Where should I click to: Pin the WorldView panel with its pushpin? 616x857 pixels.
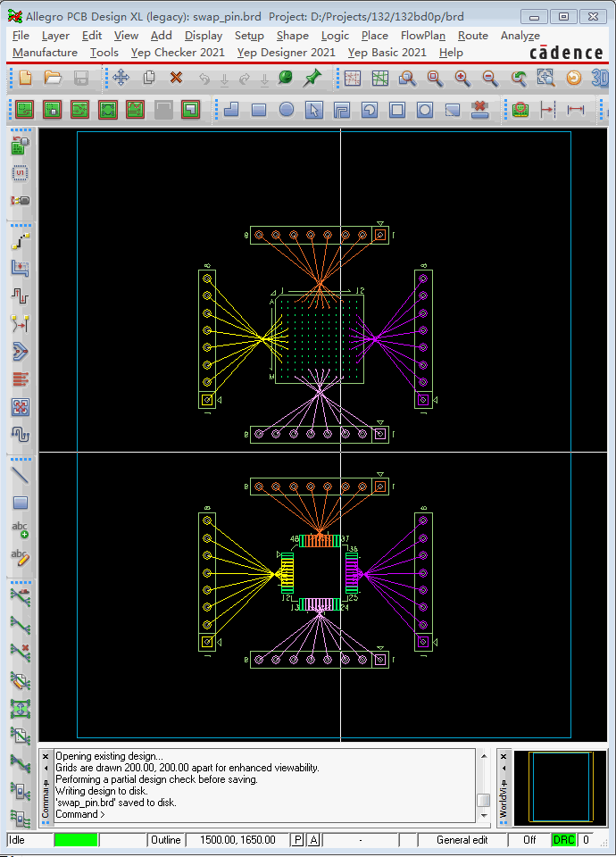point(504,783)
